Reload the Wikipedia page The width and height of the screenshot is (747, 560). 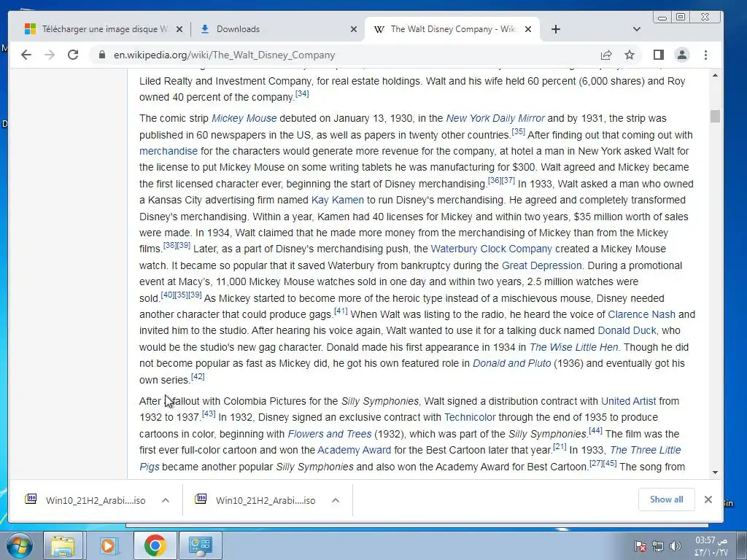point(73,55)
